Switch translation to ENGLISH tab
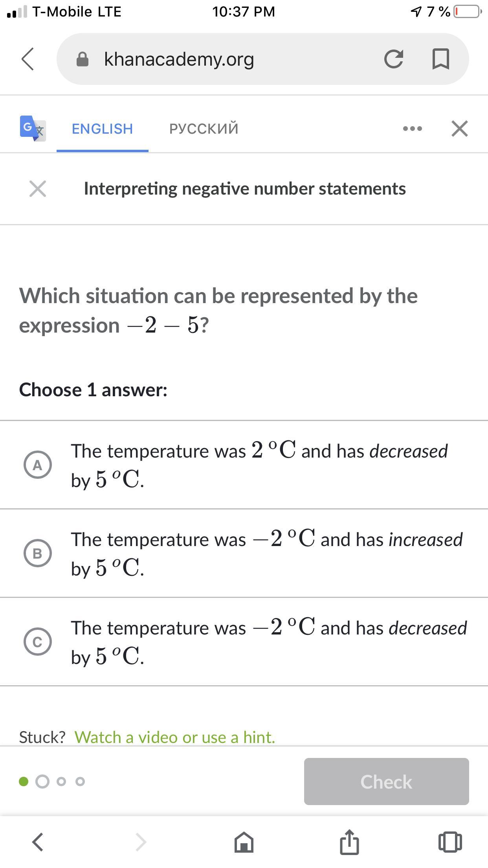The image size is (488, 868). click(x=102, y=129)
